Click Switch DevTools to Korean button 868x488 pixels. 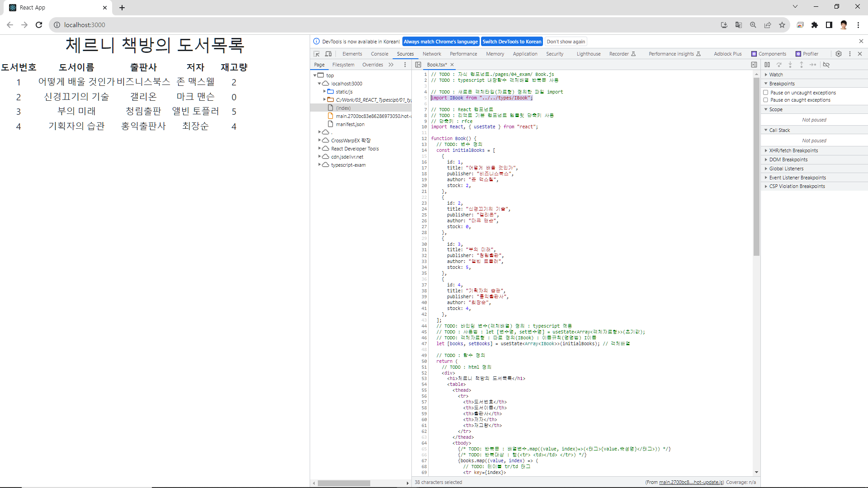(x=511, y=42)
